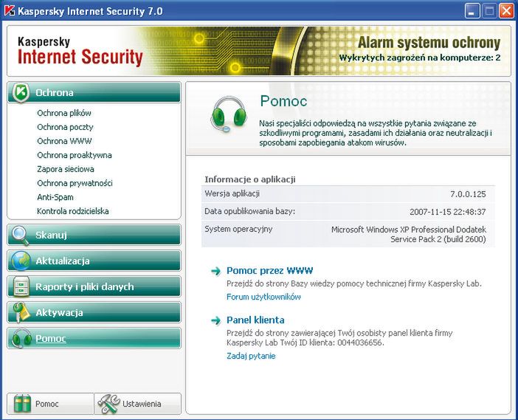518x420 pixels.
Task: Open the Aktywacja section
Action: point(94,312)
